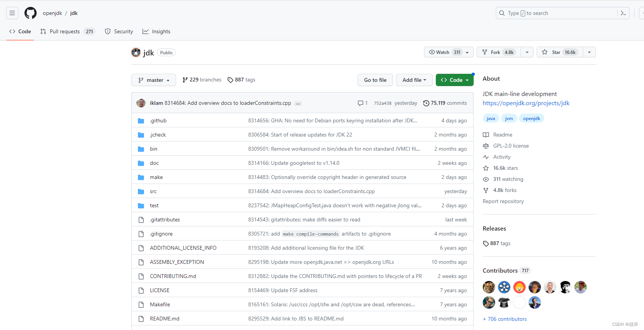Click the 311 watching eye icon
Screen dimensions: 644x330
coord(486,179)
